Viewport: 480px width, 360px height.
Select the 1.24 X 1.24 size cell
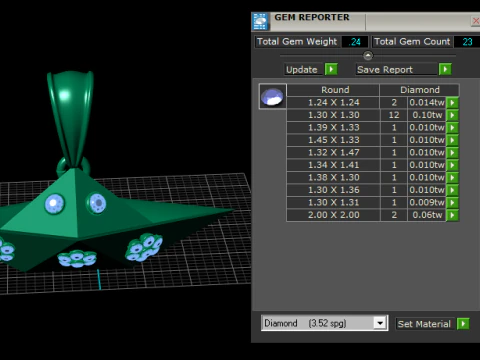333,102
